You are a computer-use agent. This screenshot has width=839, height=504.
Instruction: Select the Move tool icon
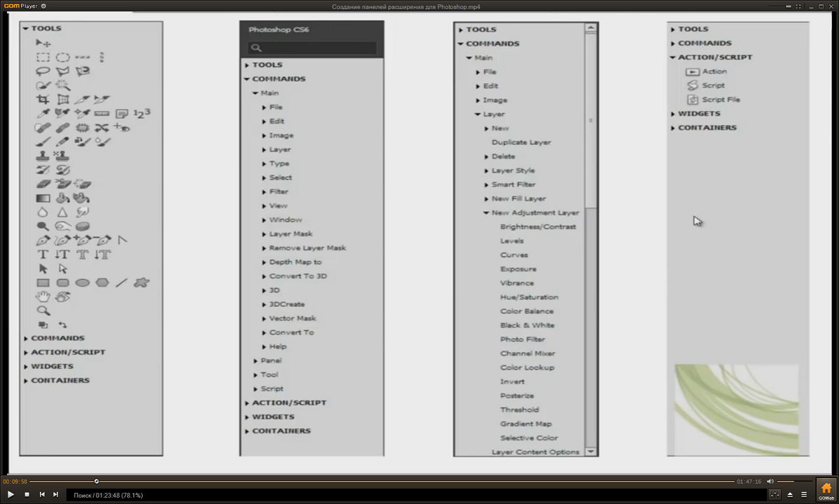coord(43,43)
